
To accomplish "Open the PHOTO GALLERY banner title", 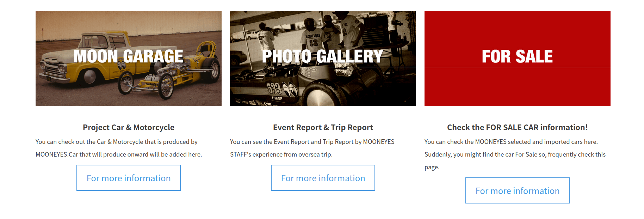I will [323, 56].
